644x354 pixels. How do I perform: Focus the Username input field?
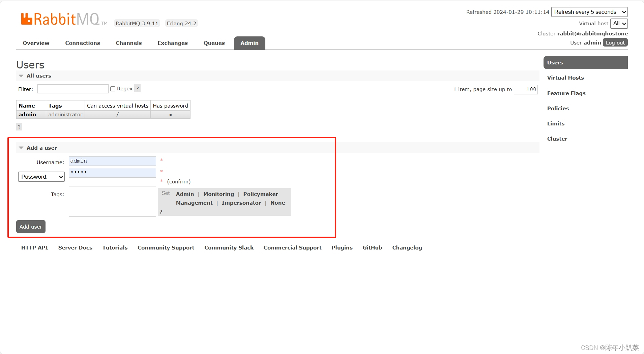[x=112, y=161]
